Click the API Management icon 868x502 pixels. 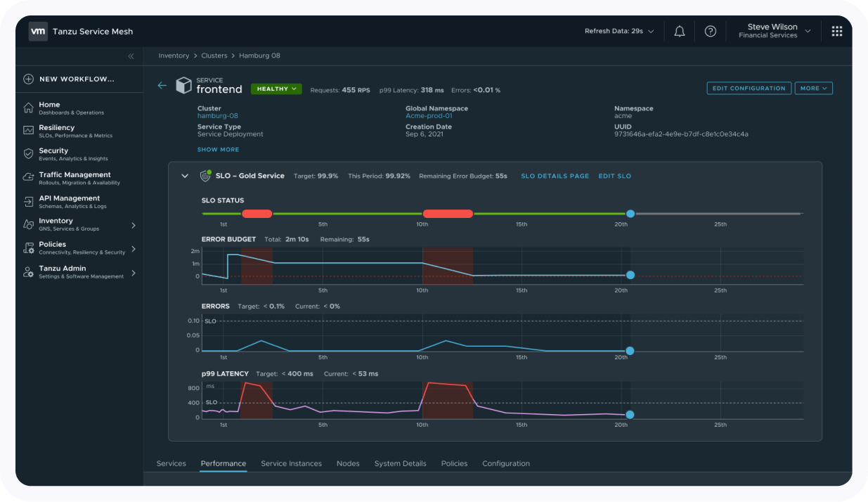[x=28, y=201]
